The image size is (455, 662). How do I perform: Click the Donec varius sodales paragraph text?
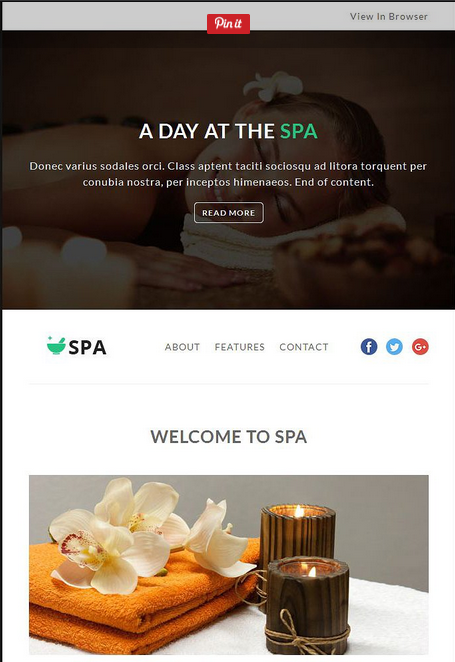[228, 174]
